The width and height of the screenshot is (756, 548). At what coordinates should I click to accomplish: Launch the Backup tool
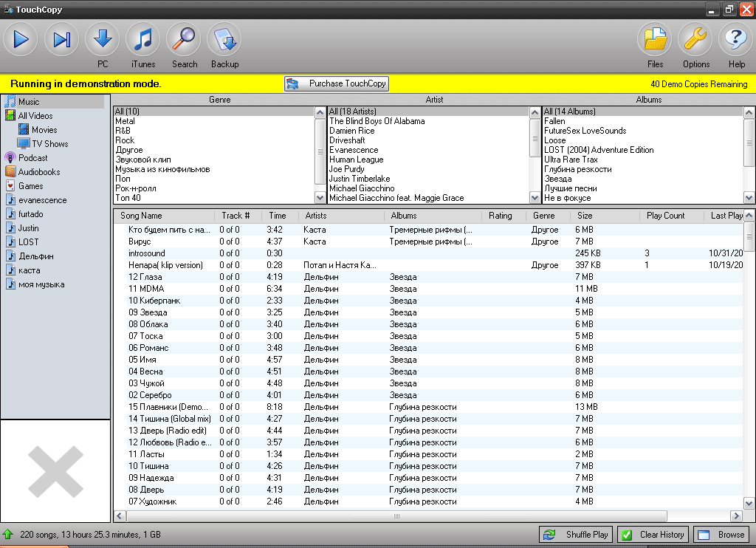(x=224, y=40)
